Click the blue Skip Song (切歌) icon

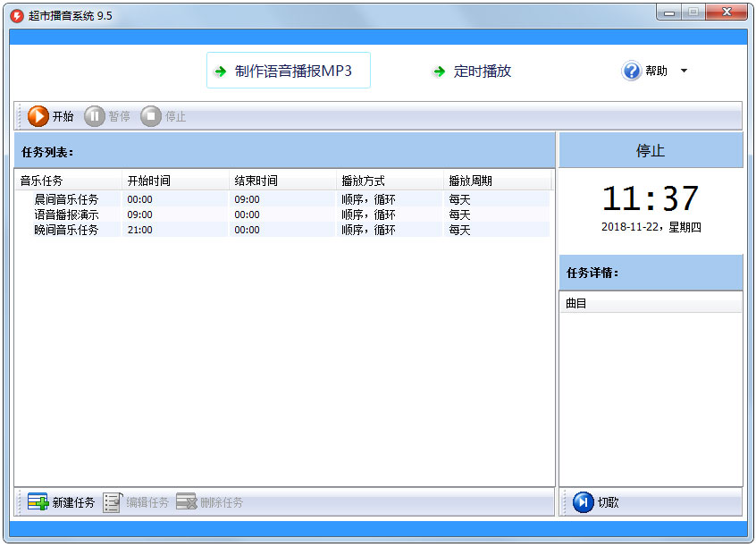click(584, 502)
